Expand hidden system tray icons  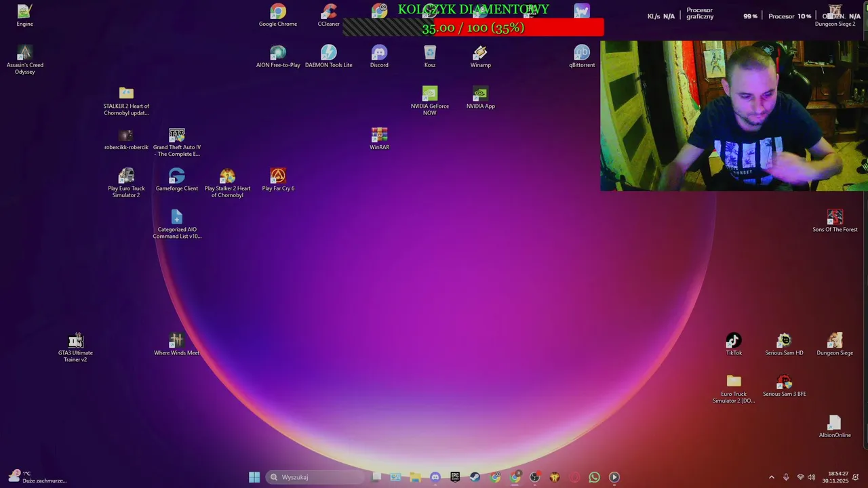click(771, 477)
